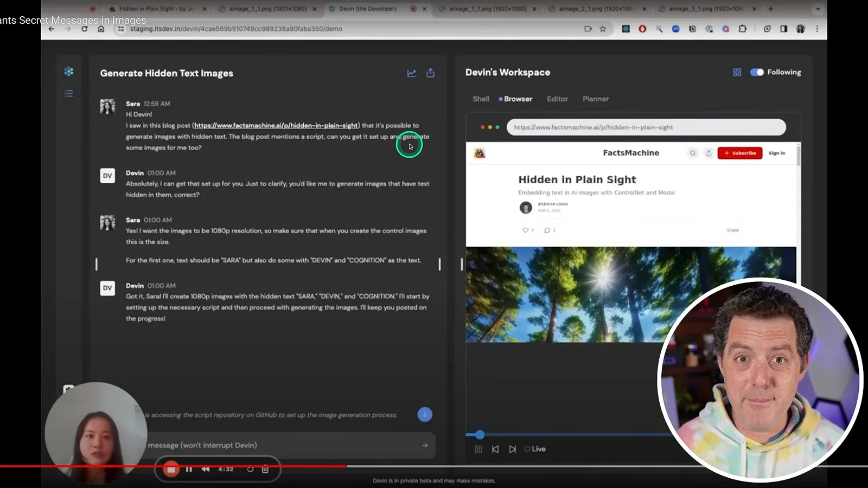
Task: Open the factsmachine.ai blog post link in Sara's message
Action: pyautogui.click(x=276, y=125)
